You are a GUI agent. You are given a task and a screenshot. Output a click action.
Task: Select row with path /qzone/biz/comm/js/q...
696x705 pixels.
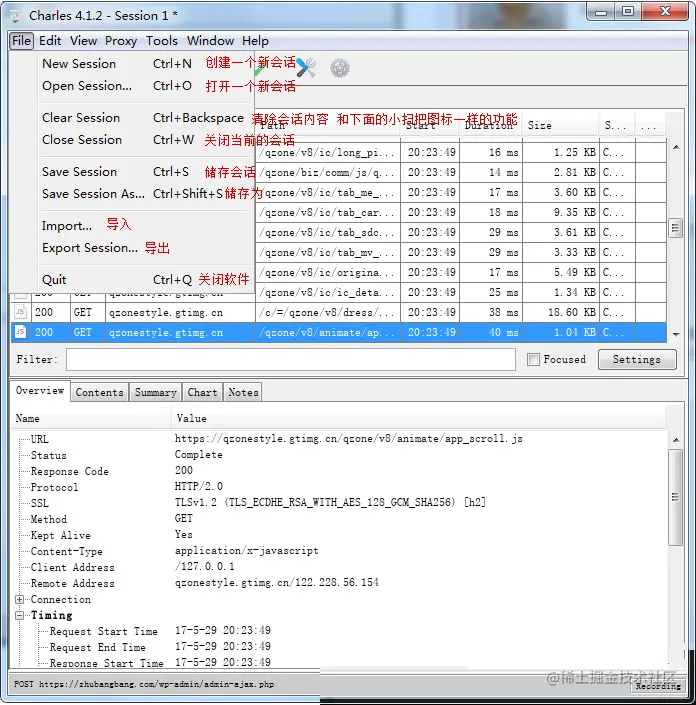(460, 173)
